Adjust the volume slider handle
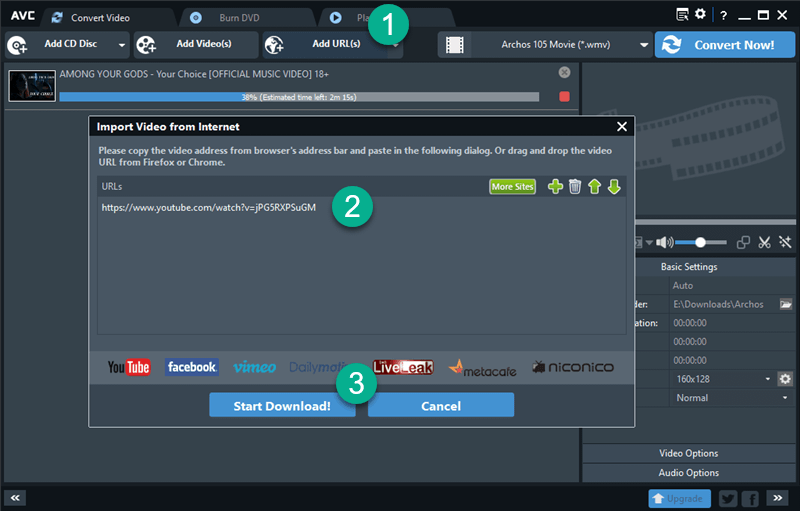The image size is (800, 511). click(x=701, y=243)
